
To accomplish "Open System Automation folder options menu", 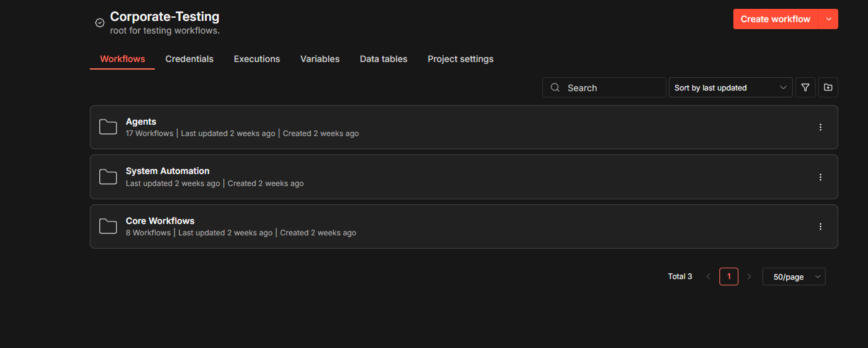I will point(821,177).
